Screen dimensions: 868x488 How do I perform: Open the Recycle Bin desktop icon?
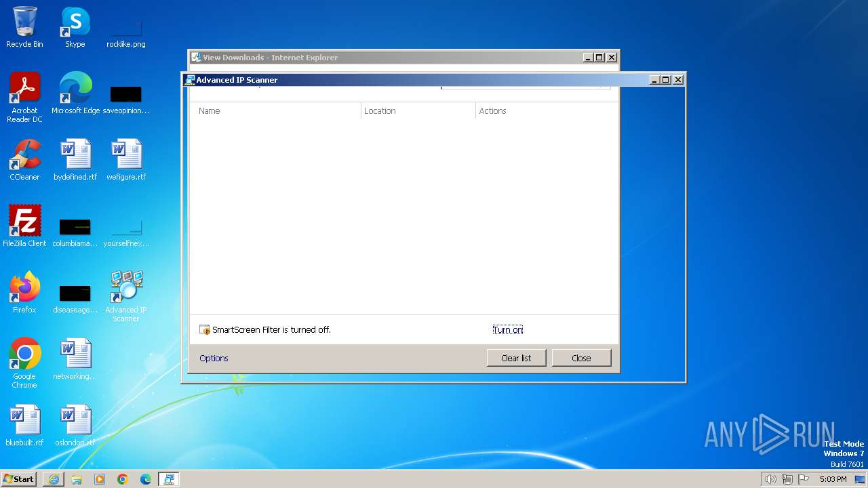(24, 28)
